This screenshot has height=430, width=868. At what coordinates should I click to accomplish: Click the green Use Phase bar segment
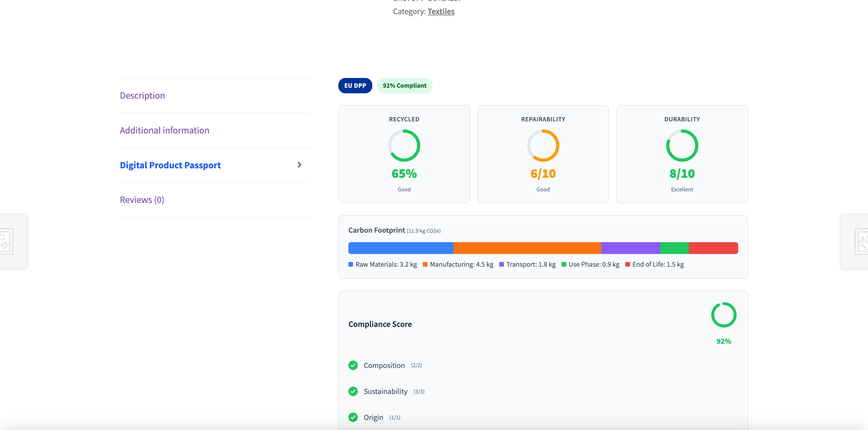coord(674,248)
